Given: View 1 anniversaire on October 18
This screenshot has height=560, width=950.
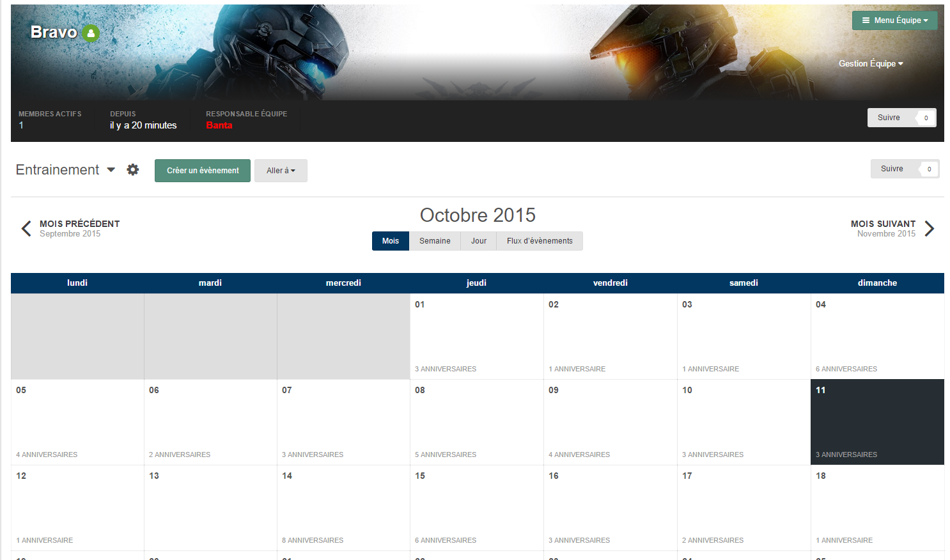Looking at the screenshot, I should 844,540.
